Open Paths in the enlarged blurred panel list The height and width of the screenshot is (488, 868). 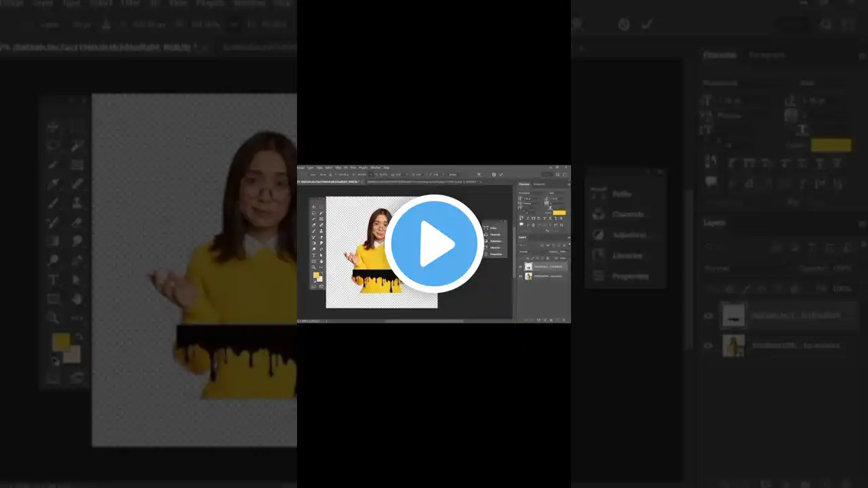click(x=622, y=194)
